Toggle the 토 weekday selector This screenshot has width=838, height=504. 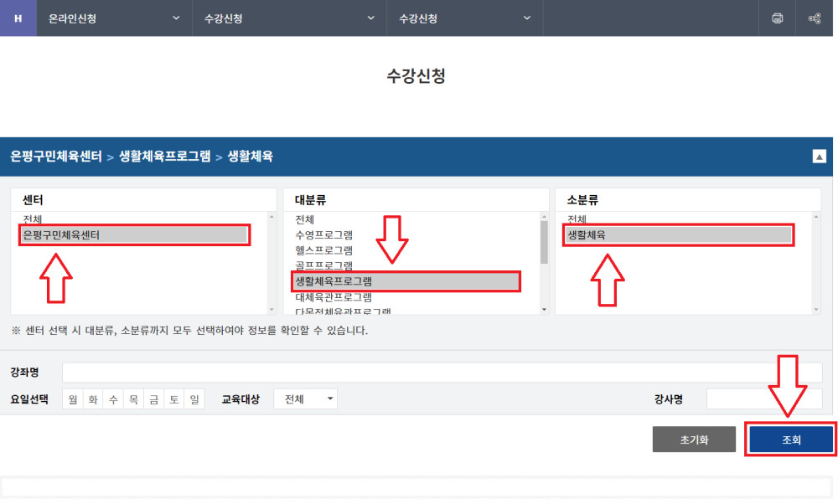click(x=174, y=399)
